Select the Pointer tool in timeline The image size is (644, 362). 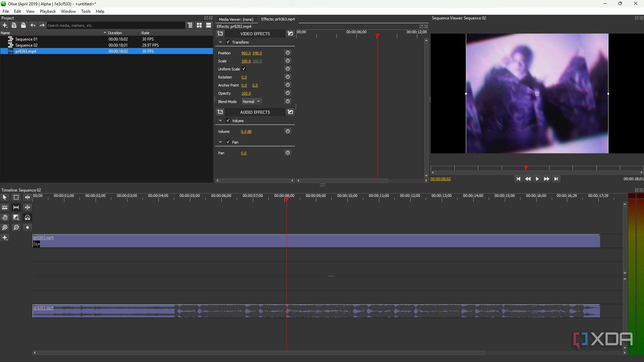point(5,197)
